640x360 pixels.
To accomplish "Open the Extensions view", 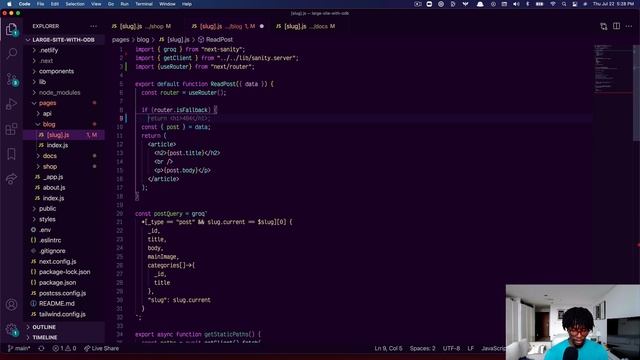I will pyautogui.click(x=11, y=129).
